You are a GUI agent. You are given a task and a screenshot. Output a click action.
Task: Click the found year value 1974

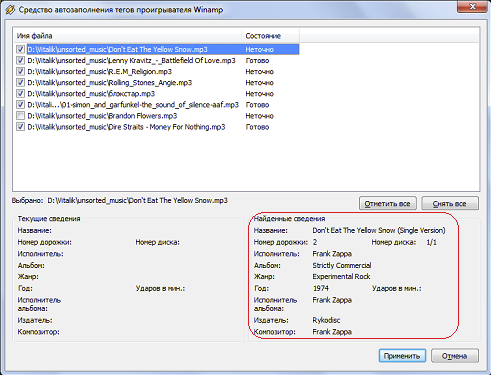321,288
